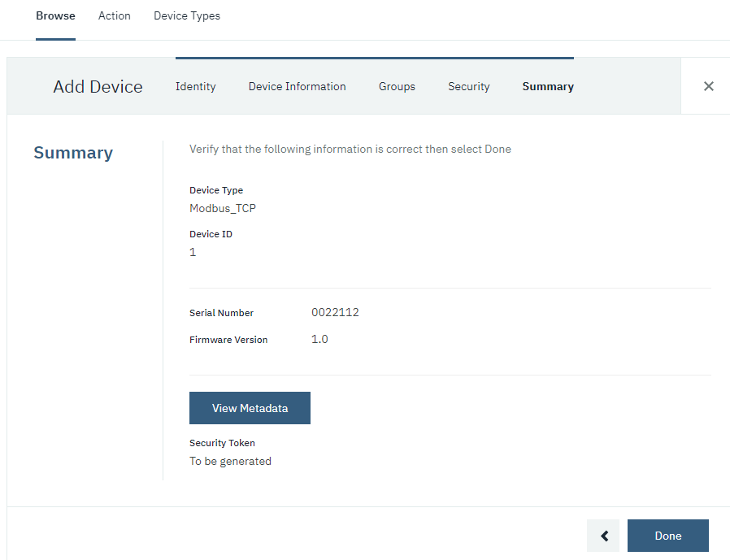Click Done to finish adding the device
730x560 pixels.
(x=667, y=535)
